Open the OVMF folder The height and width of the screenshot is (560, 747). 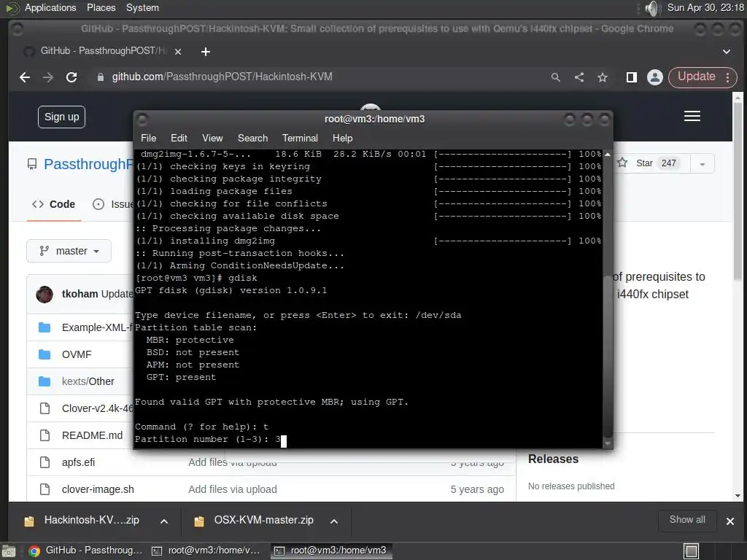(77, 354)
